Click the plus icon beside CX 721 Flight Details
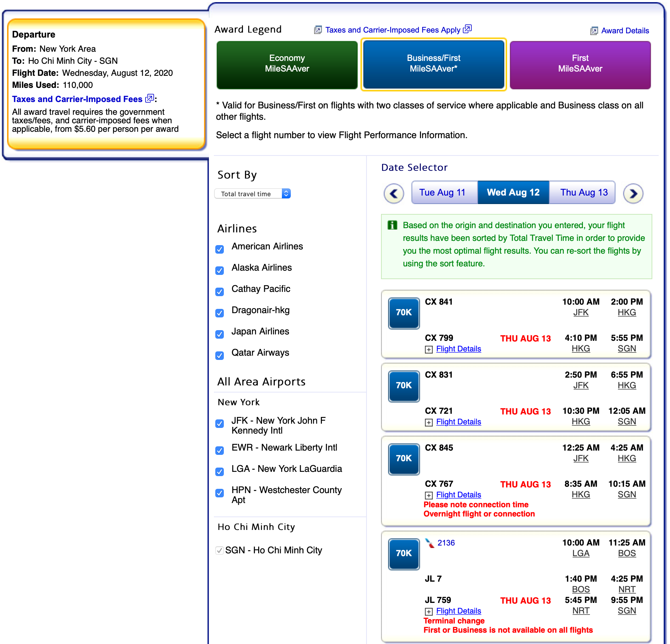Screen dimensions: 670x644 (429, 423)
